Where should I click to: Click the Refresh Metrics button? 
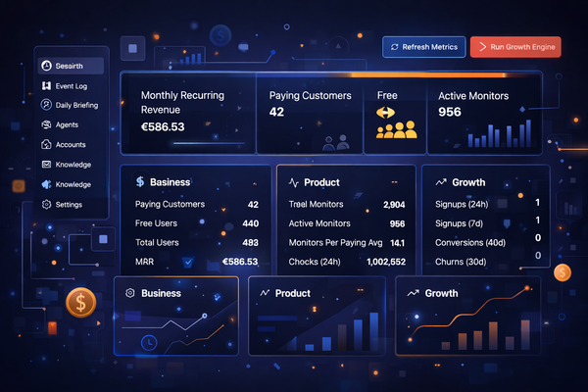423,47
